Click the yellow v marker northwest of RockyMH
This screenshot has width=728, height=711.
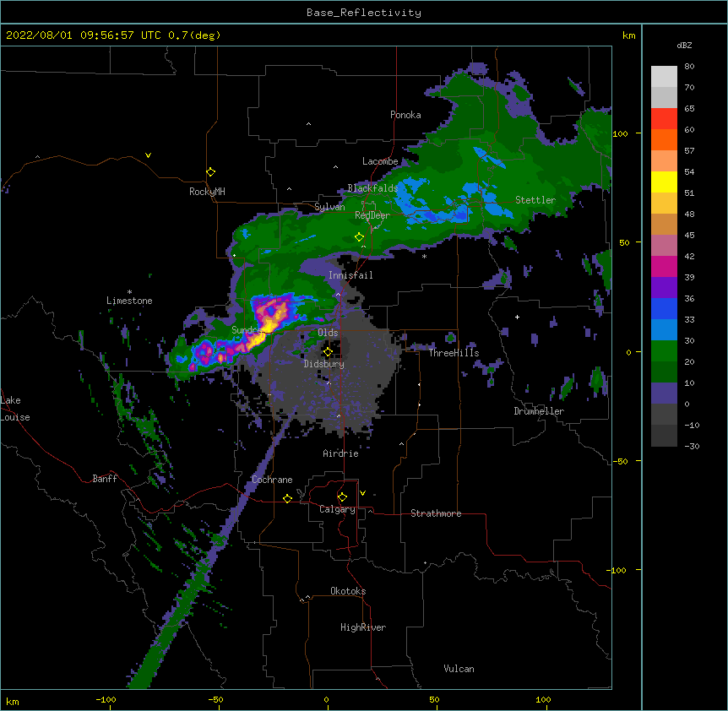pos(148,155)
